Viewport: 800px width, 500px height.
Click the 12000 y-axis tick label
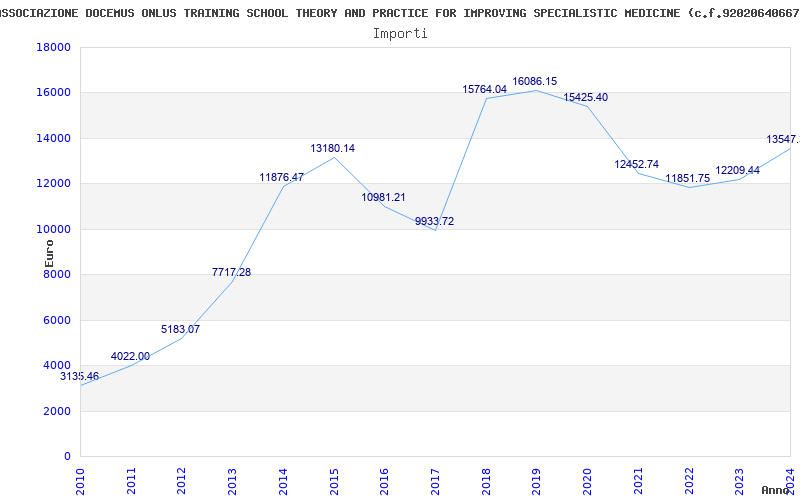tap(53, 184)
